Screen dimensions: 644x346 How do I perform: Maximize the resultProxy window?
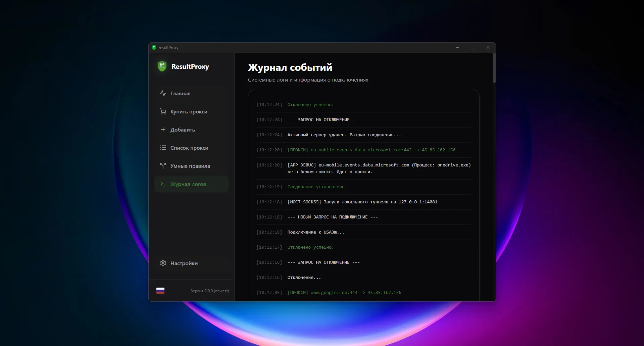click(473, 47)
